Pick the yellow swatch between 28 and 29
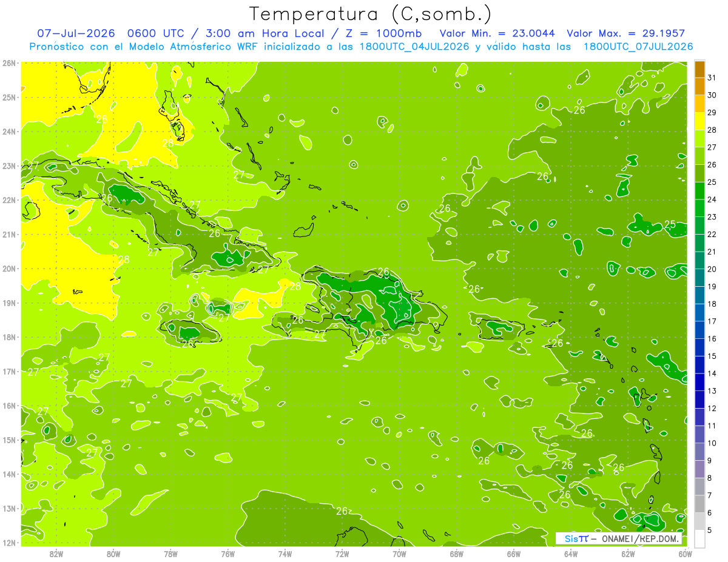Screen dimensions: 728x562 point(699,121)
